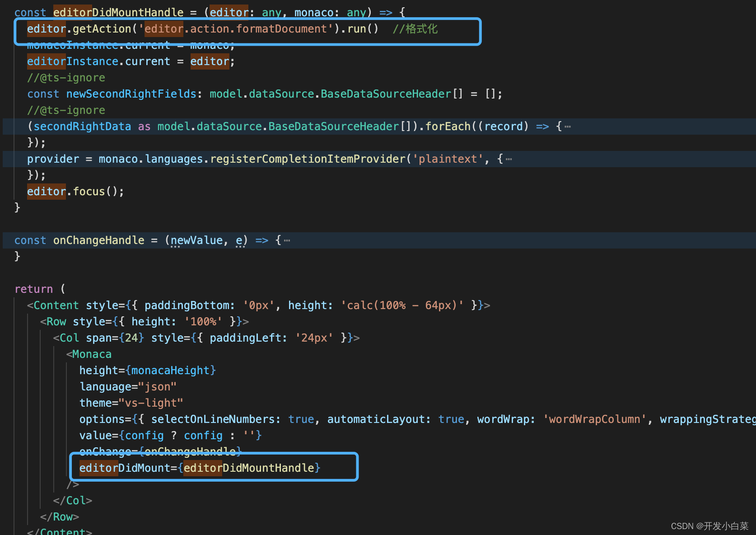Click the return keyword
The width and height of the screenshot is (756, 535).
(34, 289)
